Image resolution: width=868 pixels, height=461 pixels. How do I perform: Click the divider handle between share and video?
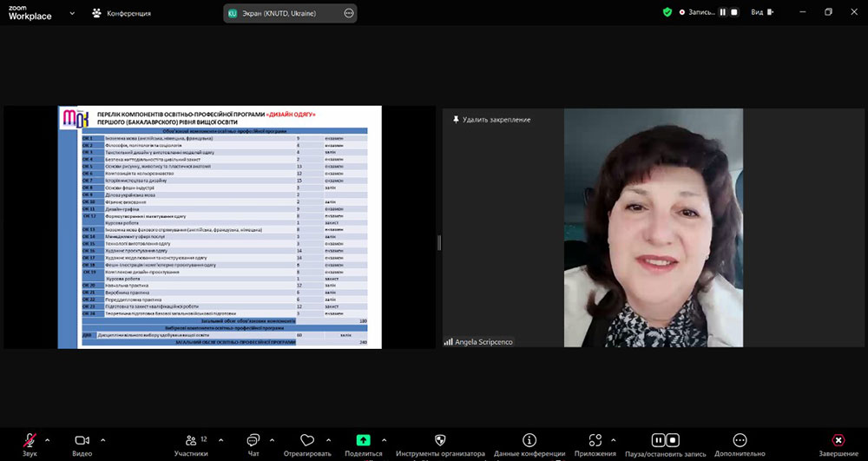[439, 242]
